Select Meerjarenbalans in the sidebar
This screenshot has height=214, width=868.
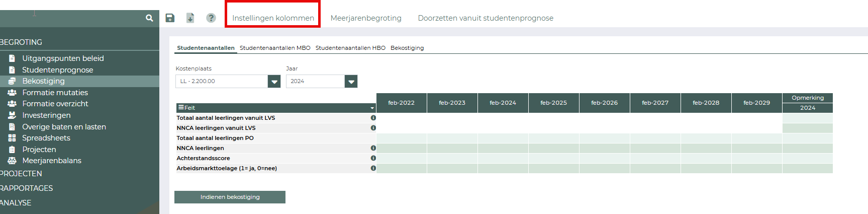point(52,161)
